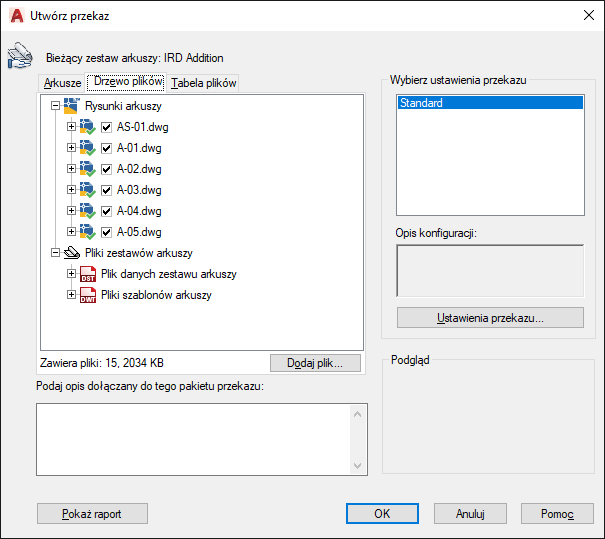
Task: Click the DST sheet set data file icon
Action: pos(88,274)
